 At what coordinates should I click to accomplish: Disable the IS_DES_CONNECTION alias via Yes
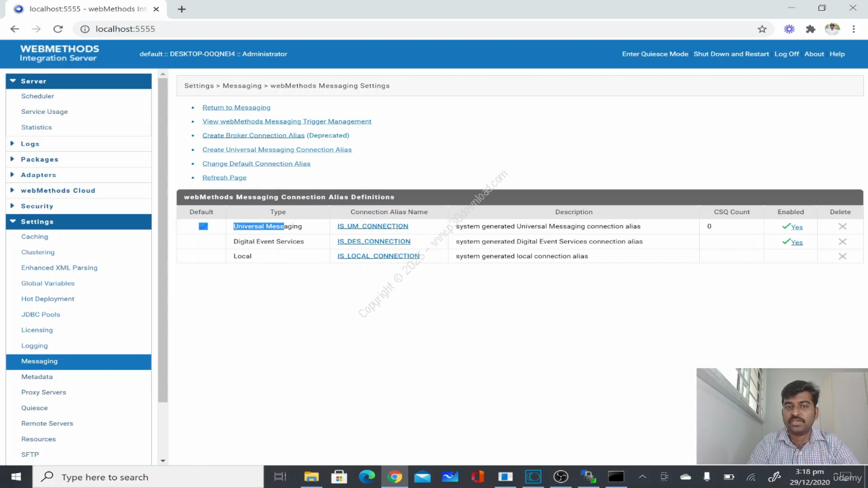[797, 242]
